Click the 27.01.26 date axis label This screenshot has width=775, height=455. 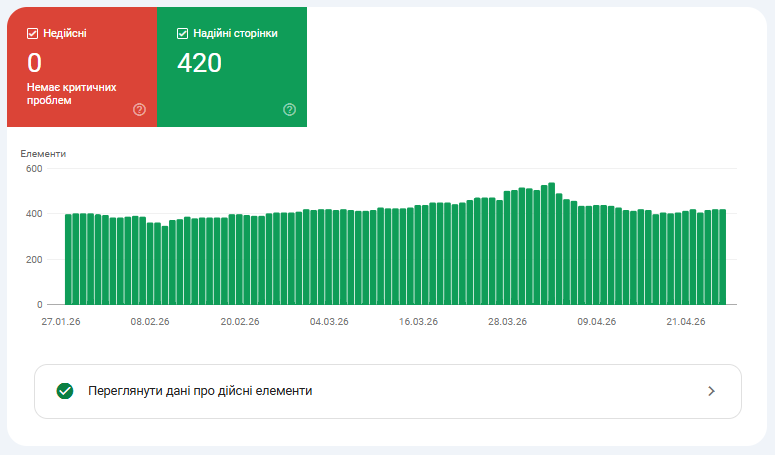point(60,322)
